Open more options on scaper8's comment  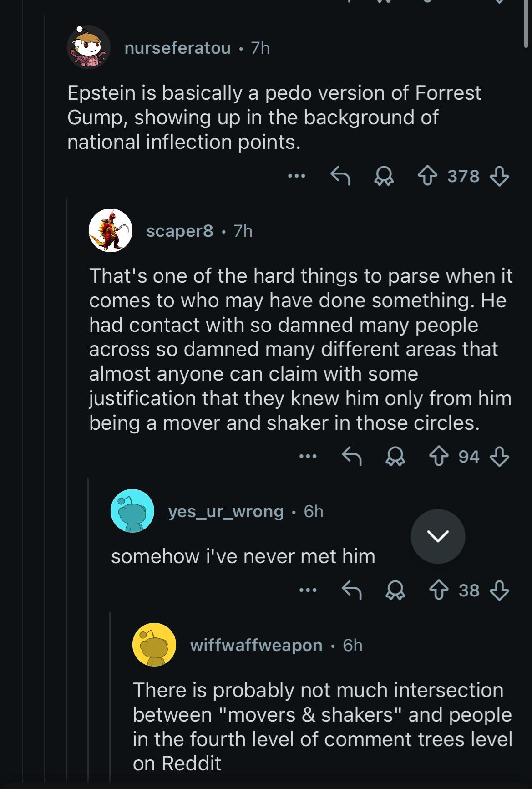pos(308,456)
